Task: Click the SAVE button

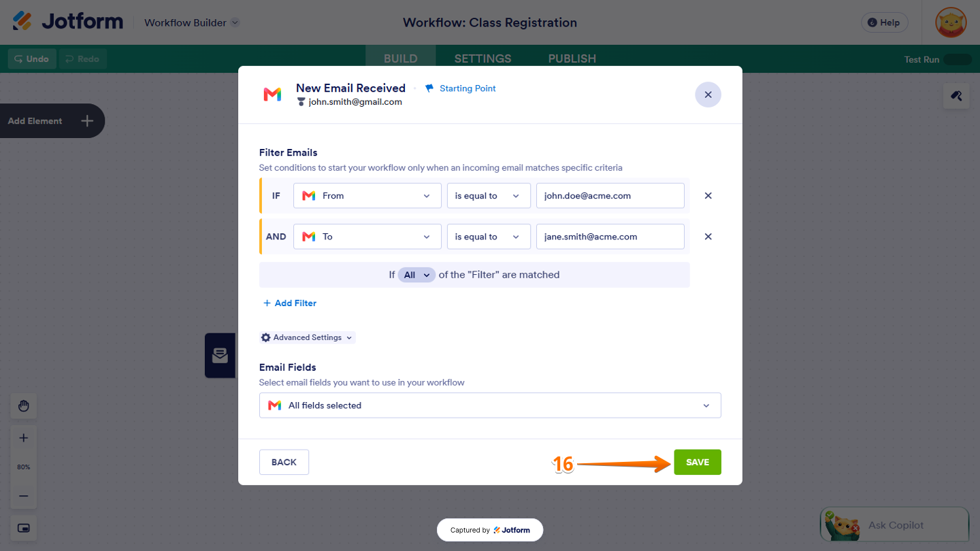Action: pos(698,463)
